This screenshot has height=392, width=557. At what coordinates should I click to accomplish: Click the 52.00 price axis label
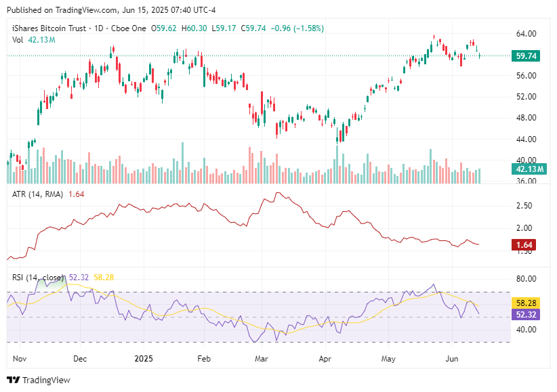[x=526, y=97]
